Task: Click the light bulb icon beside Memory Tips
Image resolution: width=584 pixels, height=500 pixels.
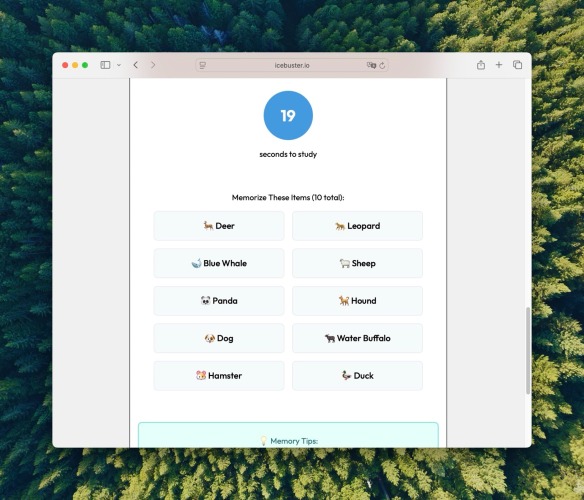Action: pos(263,441)
